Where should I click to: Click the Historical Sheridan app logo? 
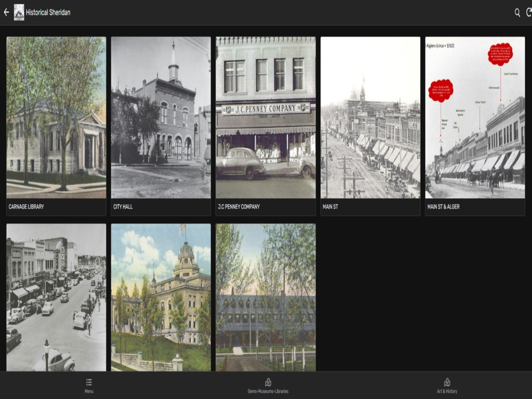coord(19,12)
